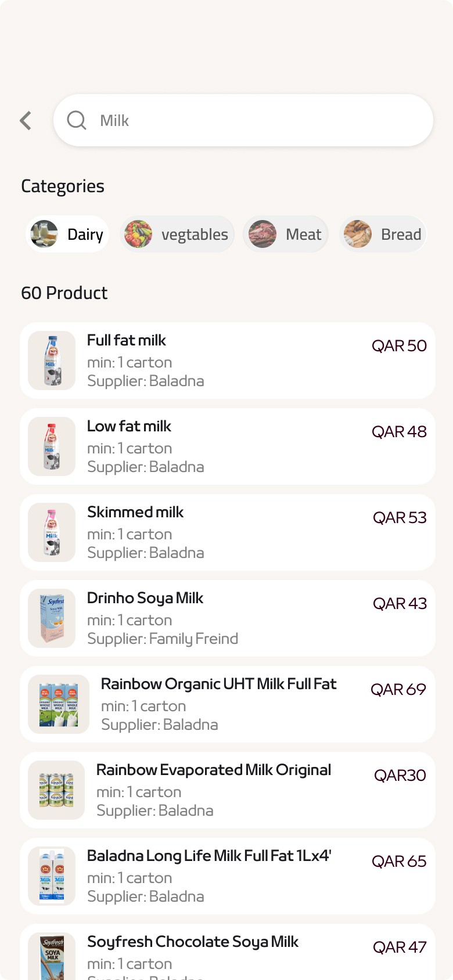Open the Bread category
This screenshot has width=453, height=980.
[x=383, y=235]
